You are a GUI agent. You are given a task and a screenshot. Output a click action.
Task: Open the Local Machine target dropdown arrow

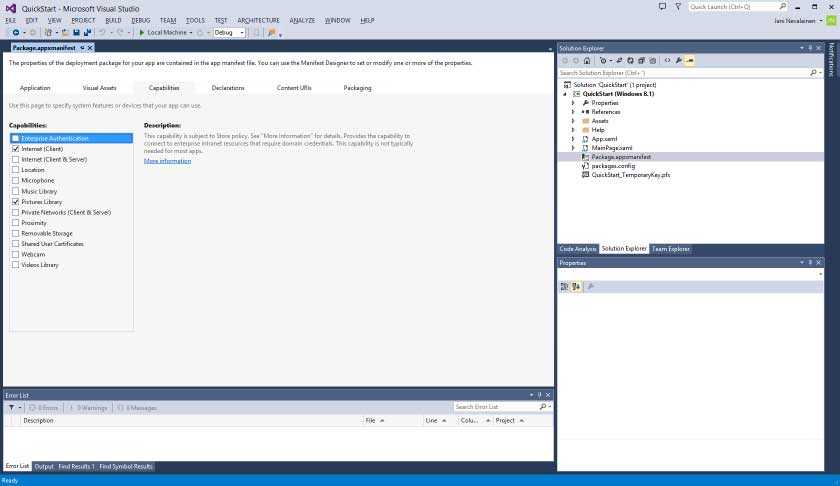tap(191, 33)
